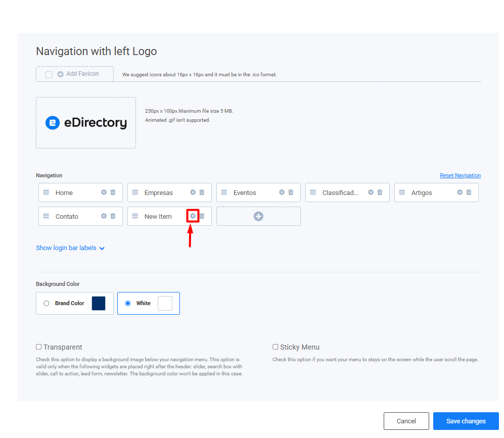Click the Home navigation label
504x438 pixels.
[x=64, y=192]
